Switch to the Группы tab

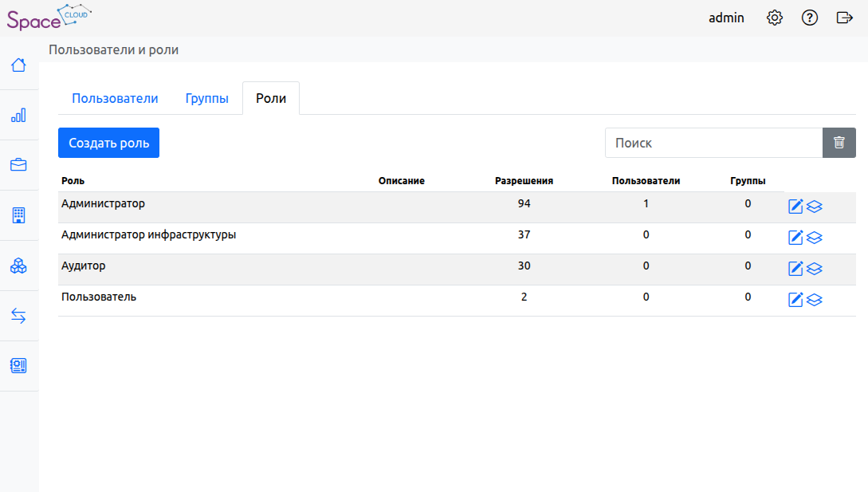tap(207, 99)
